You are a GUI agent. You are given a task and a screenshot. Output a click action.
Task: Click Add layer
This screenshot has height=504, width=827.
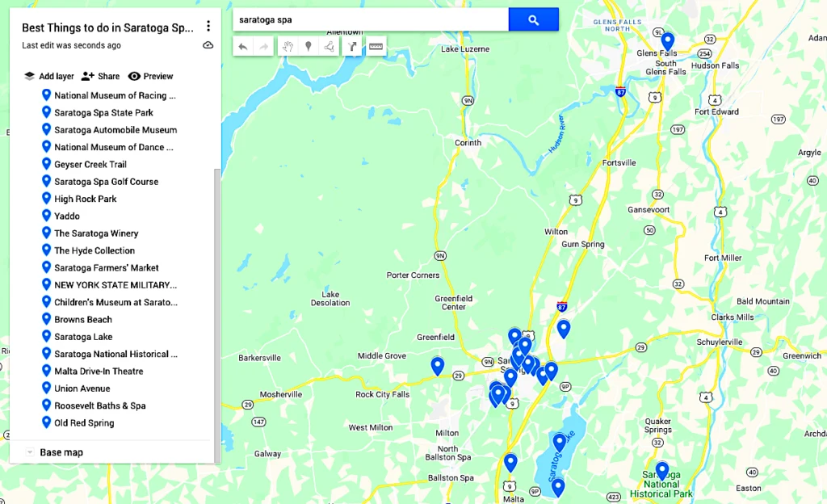pos(48,76)
